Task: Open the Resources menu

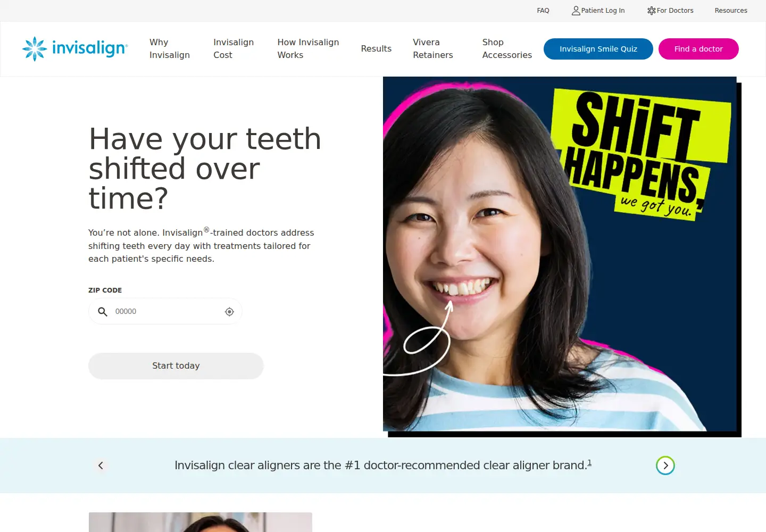Action: 731,11
